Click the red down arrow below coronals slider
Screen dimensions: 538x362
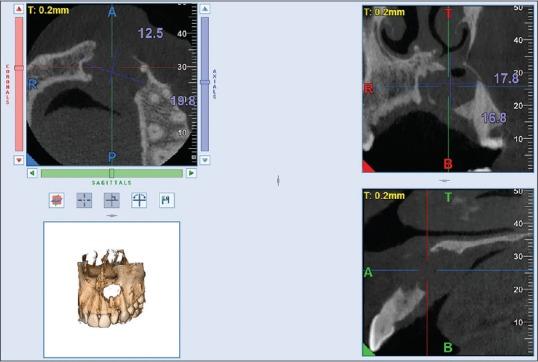pyautogui.click(x=19, y=160)
